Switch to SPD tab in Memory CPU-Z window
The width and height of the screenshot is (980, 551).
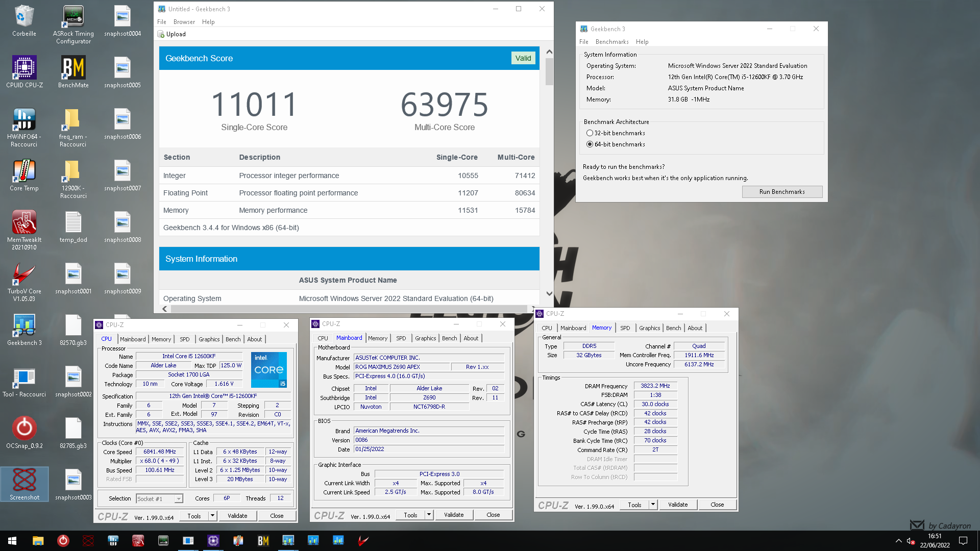click(625, 328)
